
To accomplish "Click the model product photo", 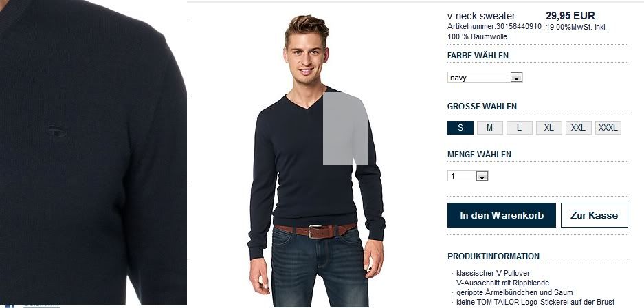I will pyautogui.click(x=316, y=160).
